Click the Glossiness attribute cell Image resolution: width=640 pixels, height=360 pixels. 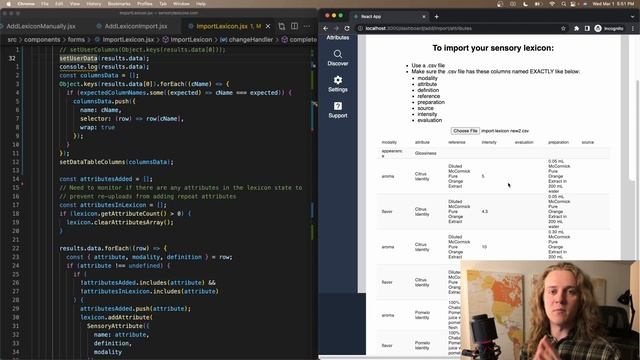(x=425, y=153)
